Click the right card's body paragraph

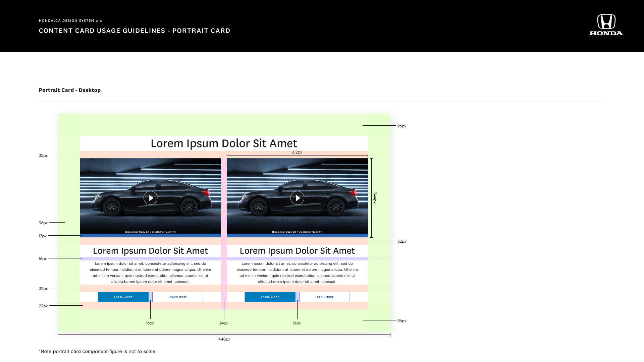tap(297, 273)
